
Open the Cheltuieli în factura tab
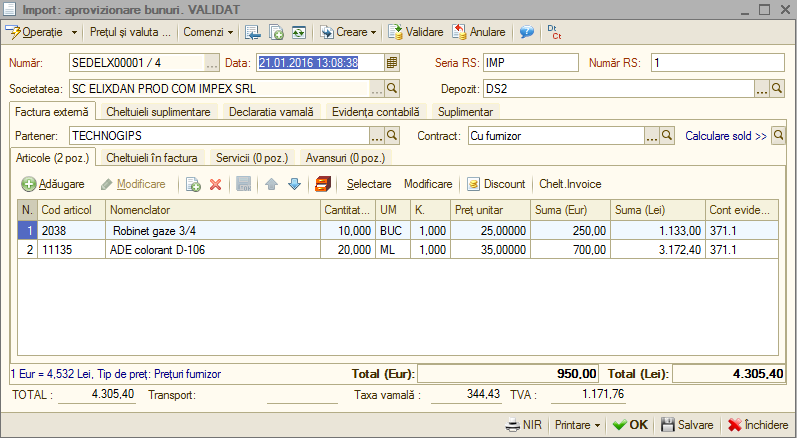151,158
